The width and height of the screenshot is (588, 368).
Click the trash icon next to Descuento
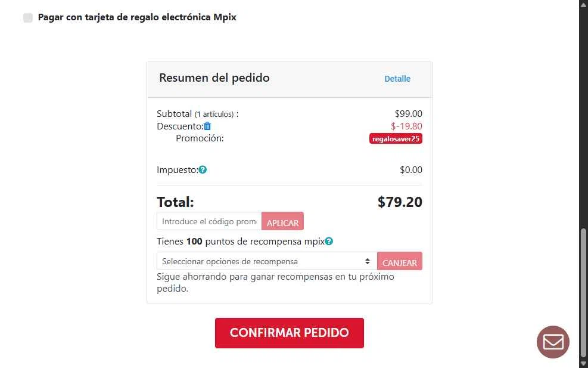207,126
